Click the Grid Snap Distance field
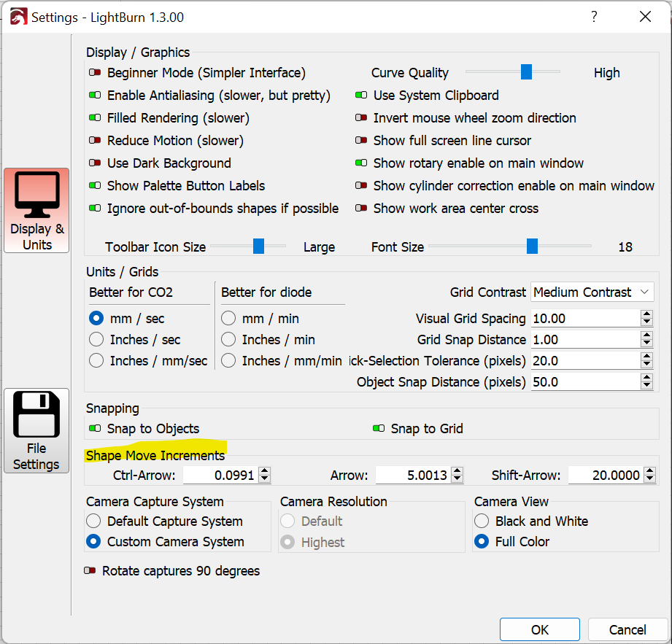This screenshot has width=672, height=644. tap(585, 339)
